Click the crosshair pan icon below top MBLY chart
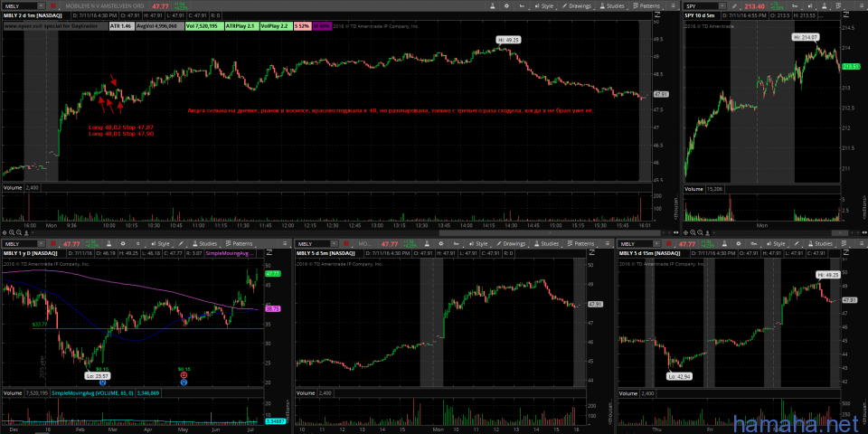This screenshot has width=868, height=434. point(5,232)
